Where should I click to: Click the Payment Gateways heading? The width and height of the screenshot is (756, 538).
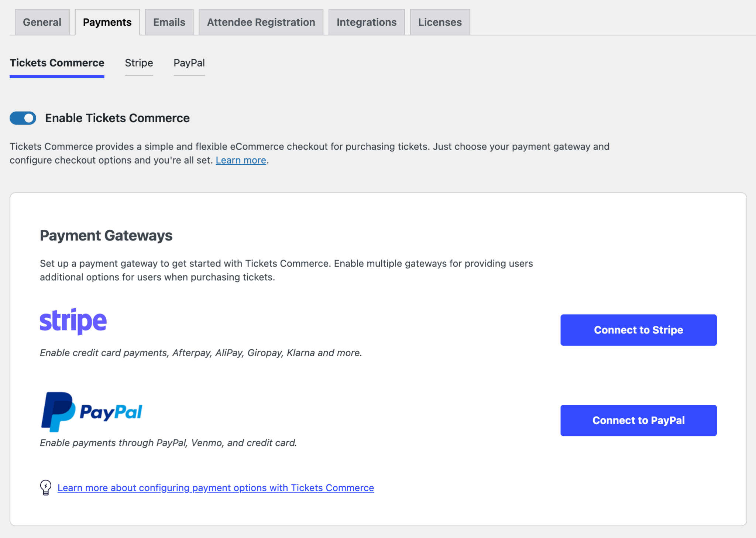(106, 235)
